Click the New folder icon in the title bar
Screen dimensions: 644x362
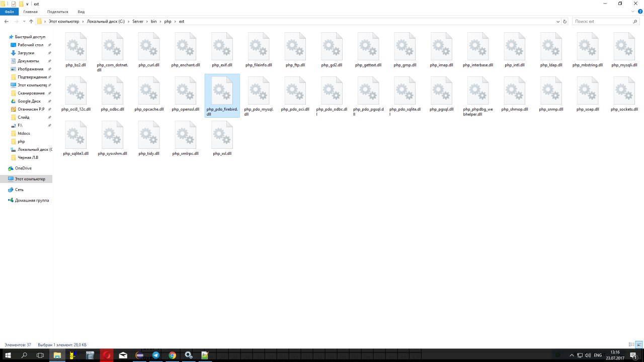[21, 4]
